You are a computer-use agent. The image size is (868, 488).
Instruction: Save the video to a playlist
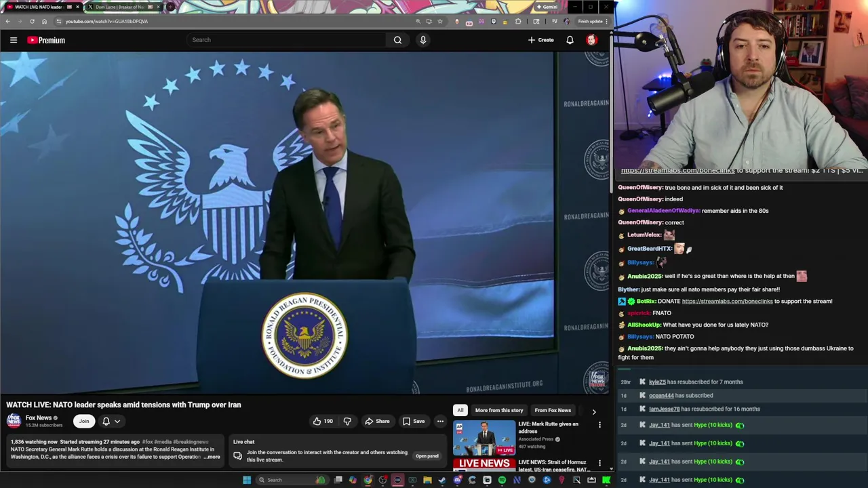[414, 422]
